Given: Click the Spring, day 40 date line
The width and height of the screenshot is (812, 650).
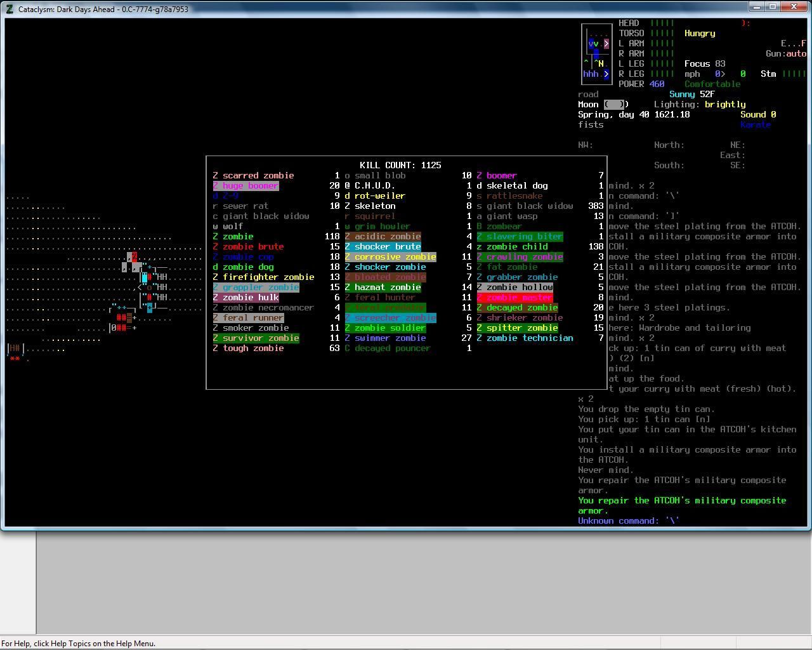Looking at the screenshot, I should [634, 114].
